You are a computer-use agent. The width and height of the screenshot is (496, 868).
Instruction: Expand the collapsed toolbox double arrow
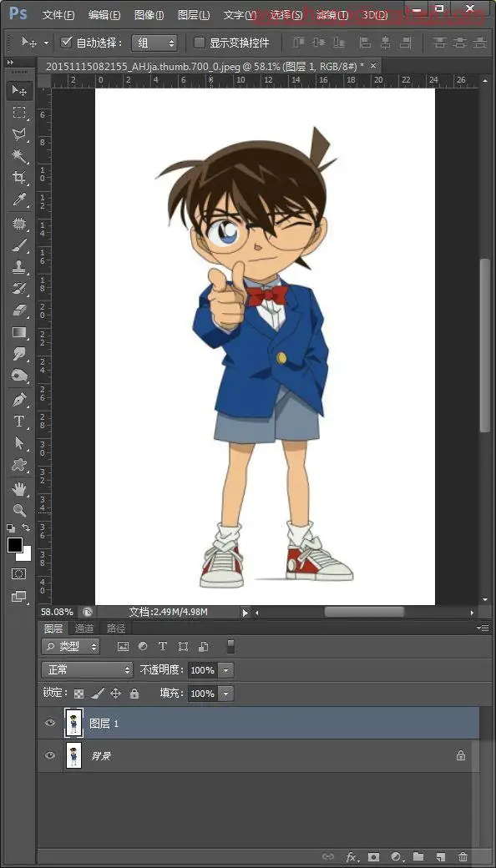(10, 63)
